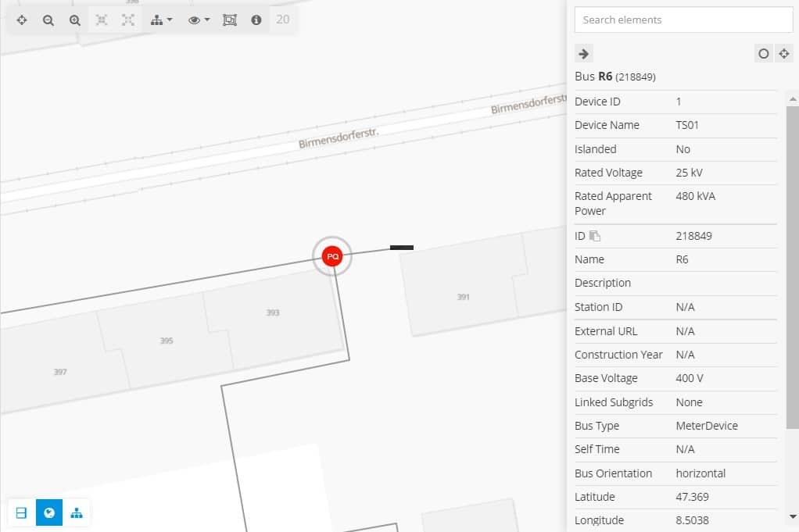Click the pan/center crosshair tool in toolbar
Viewport: 799px width, 532px height.
point(22,20)
